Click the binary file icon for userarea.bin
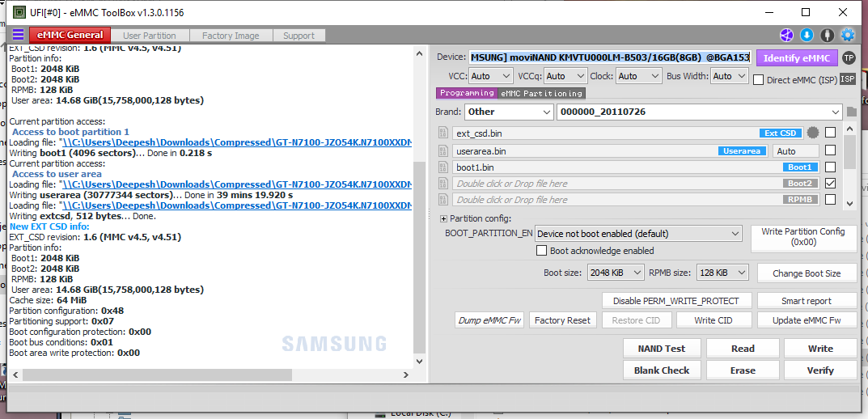 tap(442, 150)
